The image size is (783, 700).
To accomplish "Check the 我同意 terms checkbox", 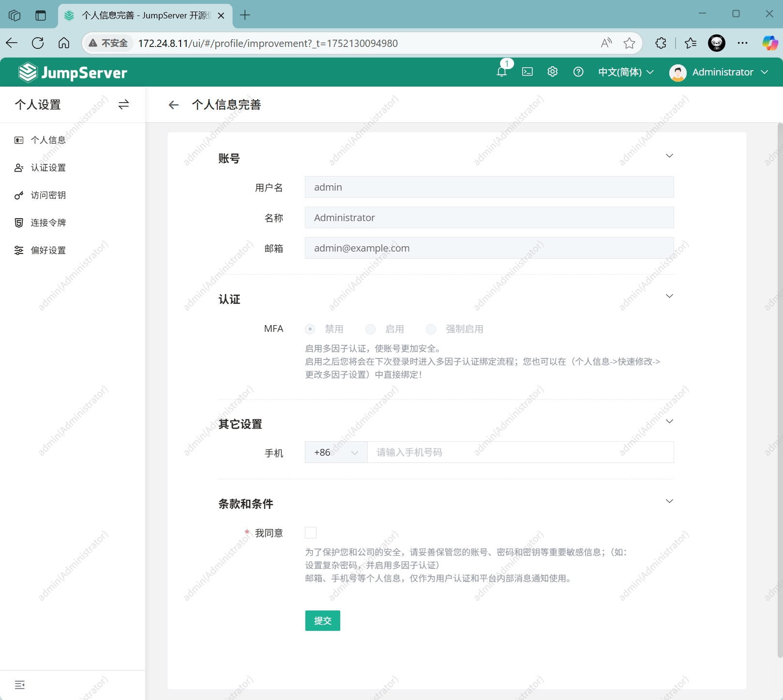I will 311,533.
